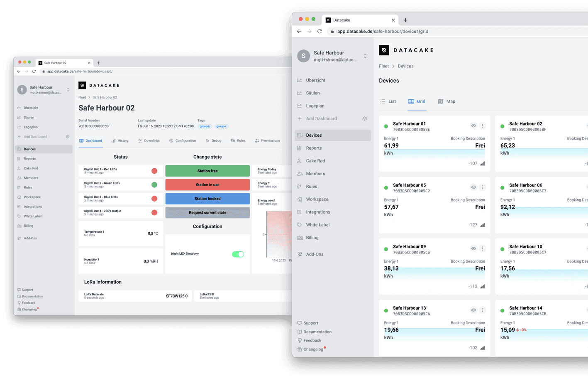
Task: Click the red Station in use button
Action: tap(207, 185)
